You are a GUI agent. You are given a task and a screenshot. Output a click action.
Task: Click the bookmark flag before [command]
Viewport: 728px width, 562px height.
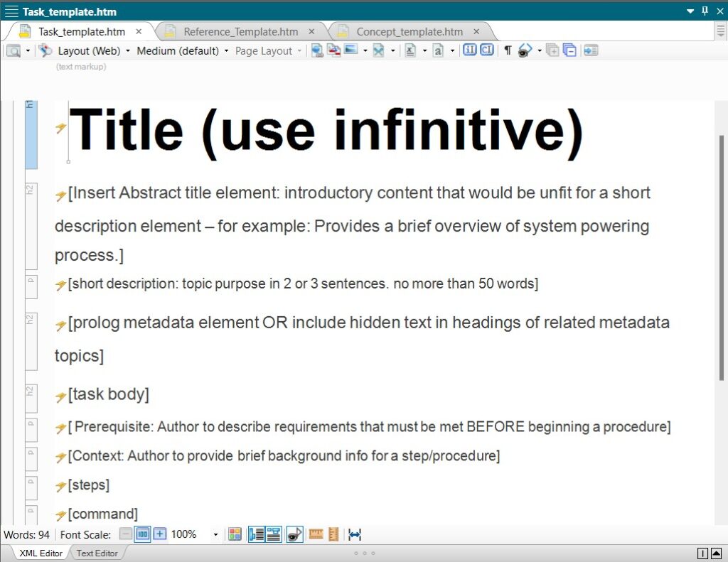(60, 515)
